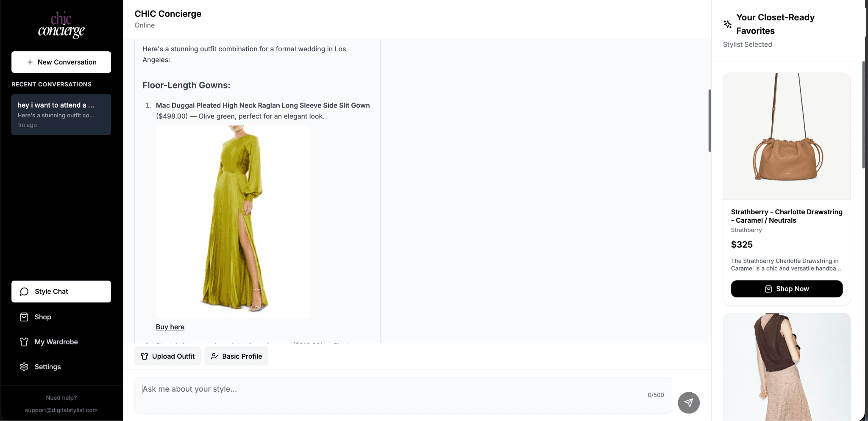Click the Shop bag icon in sidebar

pos(24,317)
